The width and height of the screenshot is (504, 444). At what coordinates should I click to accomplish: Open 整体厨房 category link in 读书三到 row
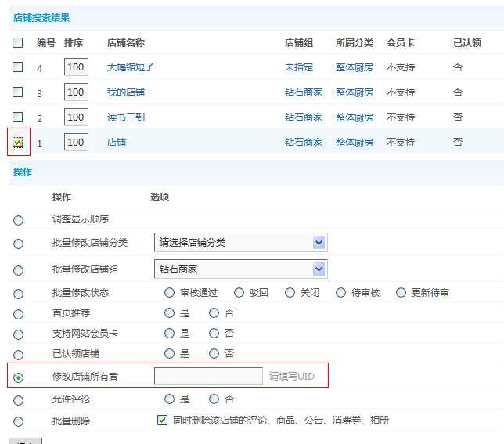355,117
